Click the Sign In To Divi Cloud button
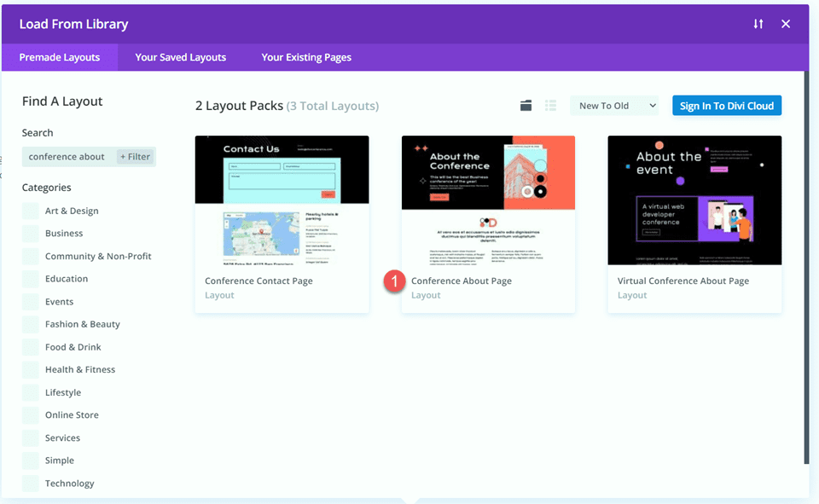This screenshot has width=819, height=504. pos(725,105)
